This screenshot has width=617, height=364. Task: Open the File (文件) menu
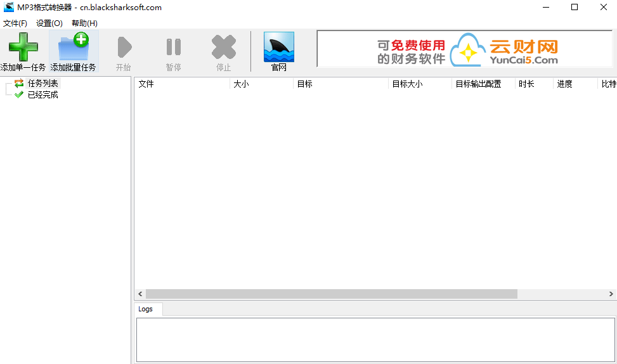click(15, 23)
